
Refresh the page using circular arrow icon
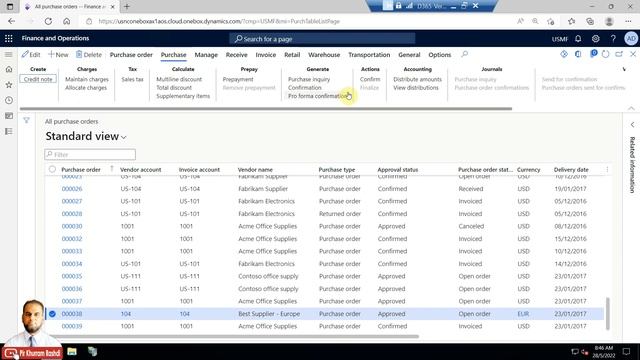(606, 54)
